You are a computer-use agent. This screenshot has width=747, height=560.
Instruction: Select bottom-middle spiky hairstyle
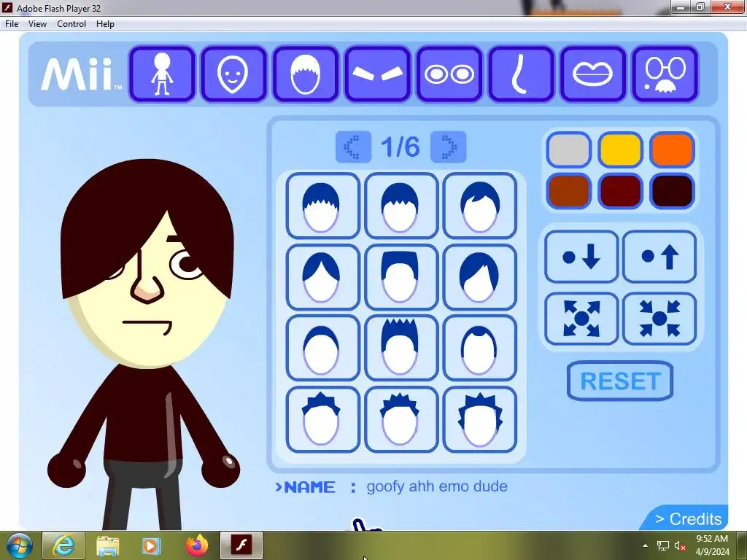[x=401, y=419]
